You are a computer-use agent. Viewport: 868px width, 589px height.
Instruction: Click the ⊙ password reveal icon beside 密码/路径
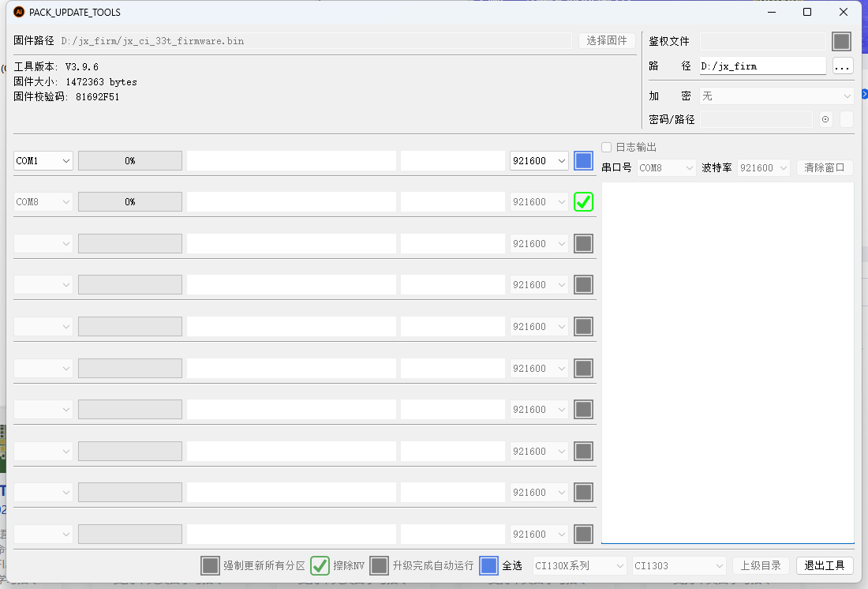click(825, 119)
